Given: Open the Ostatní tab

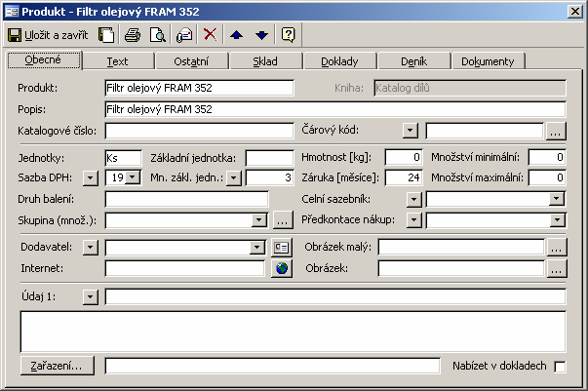Looking at the screenshot, I should click(x=191, y=61).
